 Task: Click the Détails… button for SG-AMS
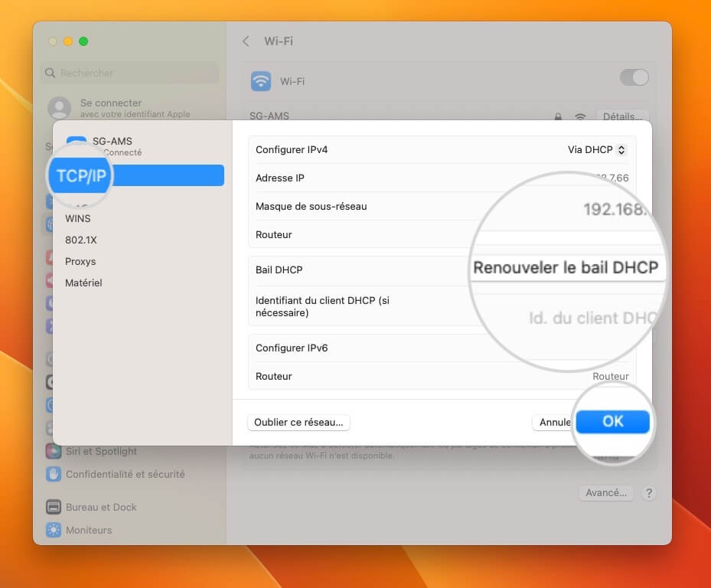(x=622, y=116)
